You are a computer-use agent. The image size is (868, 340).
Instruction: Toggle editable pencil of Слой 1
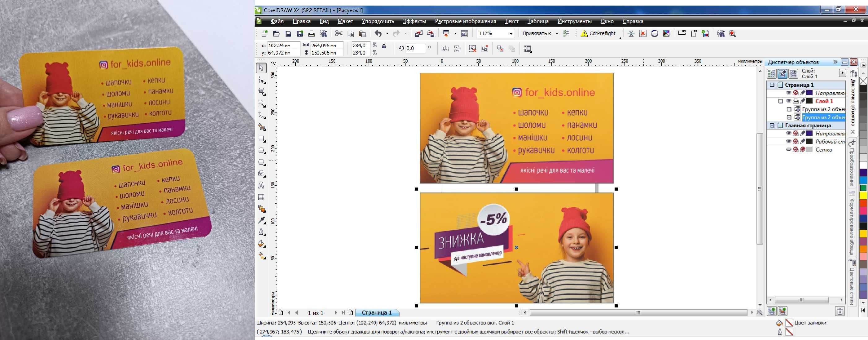tap(803, 101)
